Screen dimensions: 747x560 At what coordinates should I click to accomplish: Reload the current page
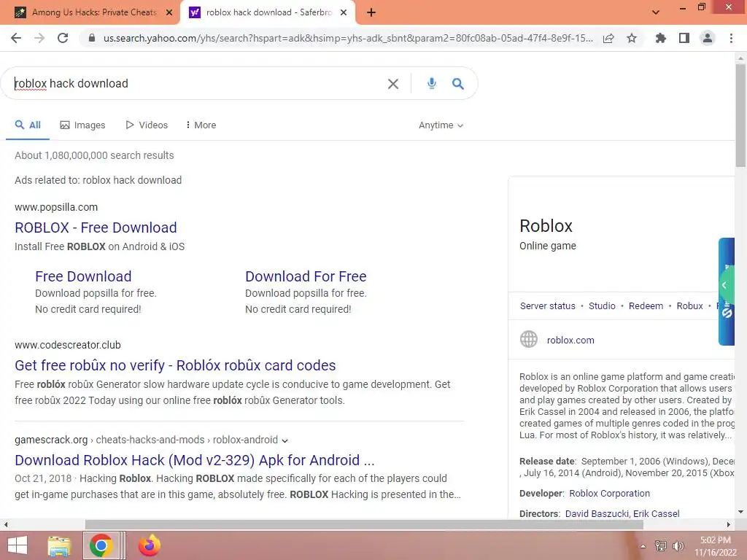pos(63,38)
